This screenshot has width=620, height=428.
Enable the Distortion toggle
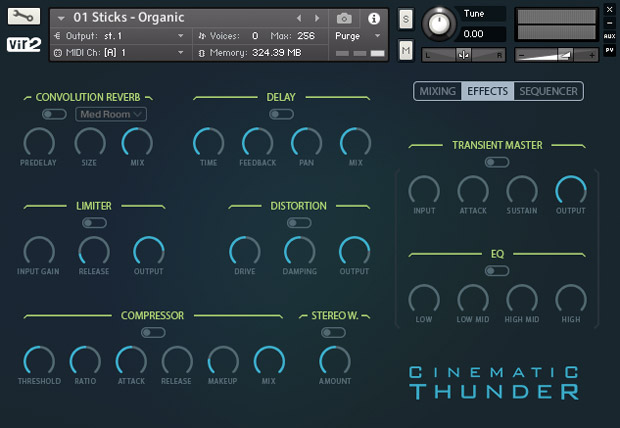299,223
